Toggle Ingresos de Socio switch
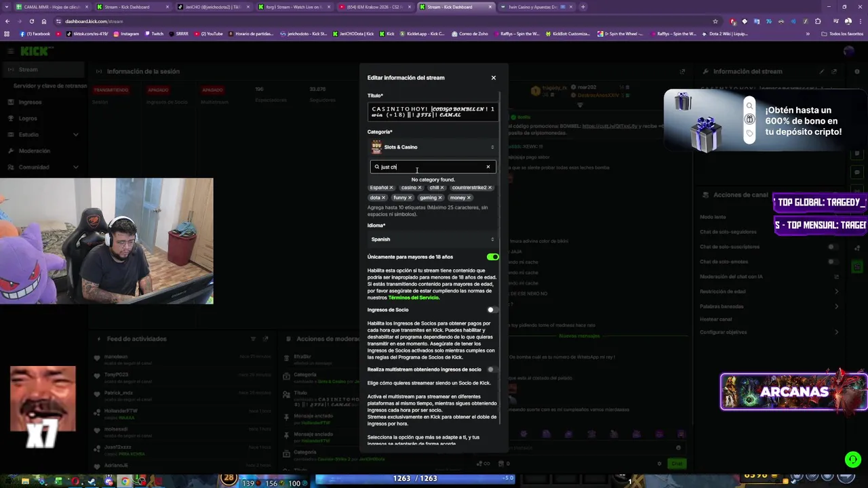This screenshot has width=868, height=488. click(x=492, y=310)
